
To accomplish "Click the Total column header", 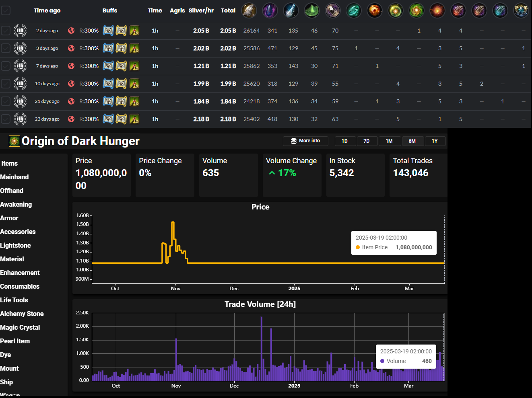I will 228,10.
